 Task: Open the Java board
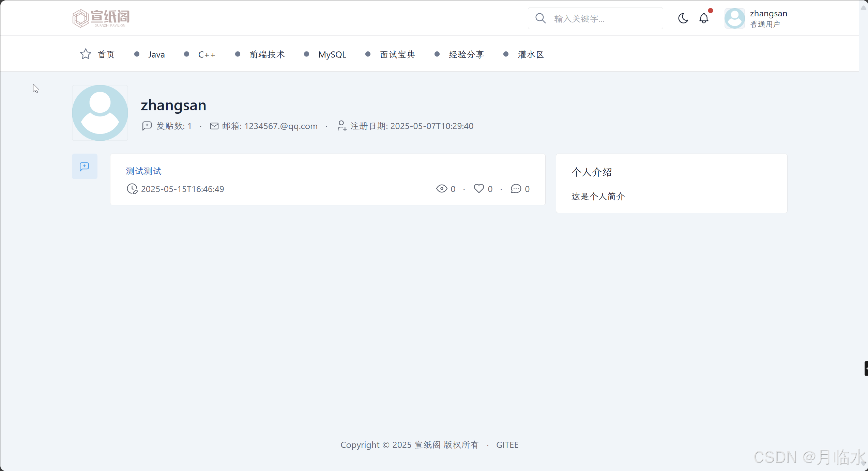156,54
